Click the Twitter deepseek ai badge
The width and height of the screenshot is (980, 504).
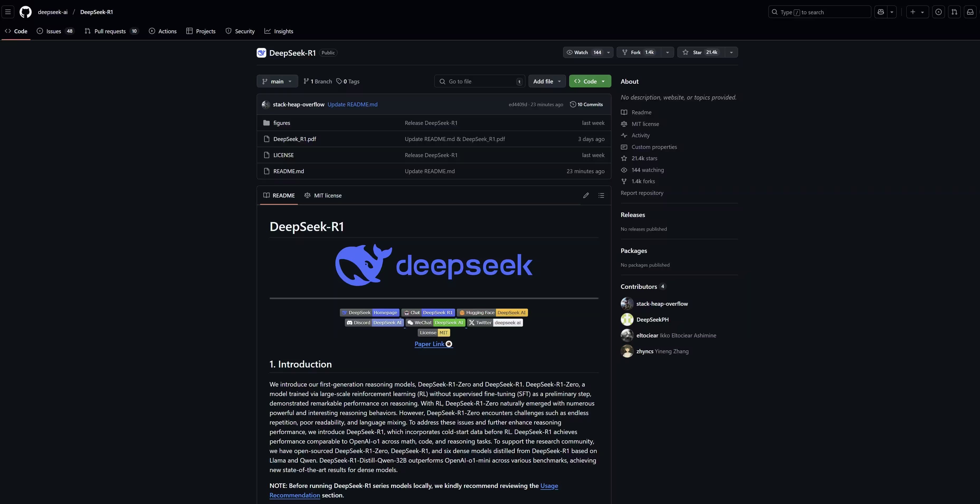tap(495, 322)
